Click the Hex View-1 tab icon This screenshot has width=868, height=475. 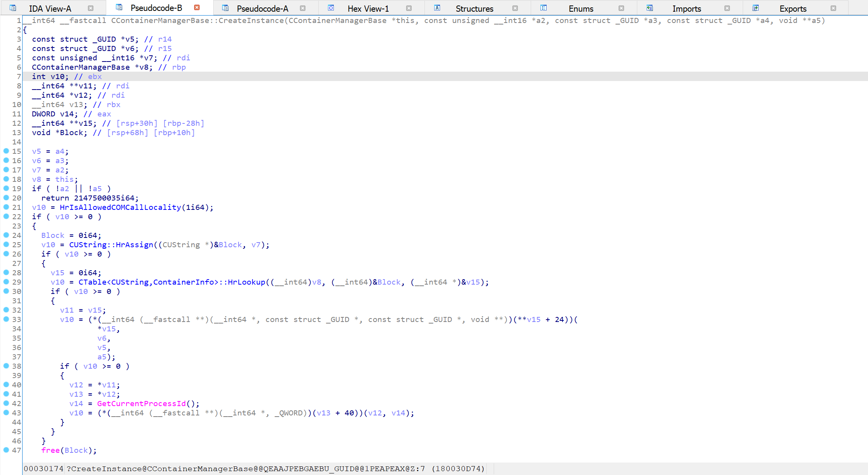[x=331, y=8]
